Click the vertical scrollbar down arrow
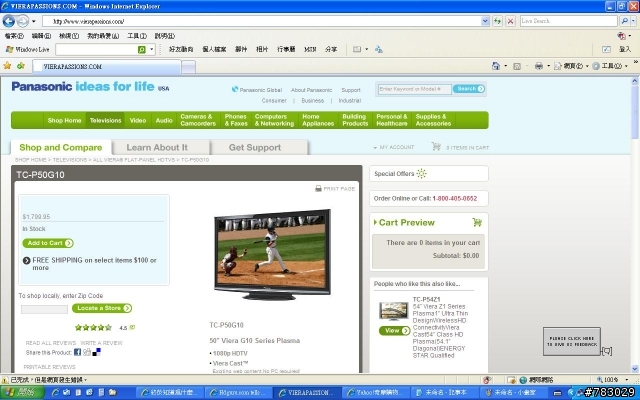The image size is (640, 400). 635,369
